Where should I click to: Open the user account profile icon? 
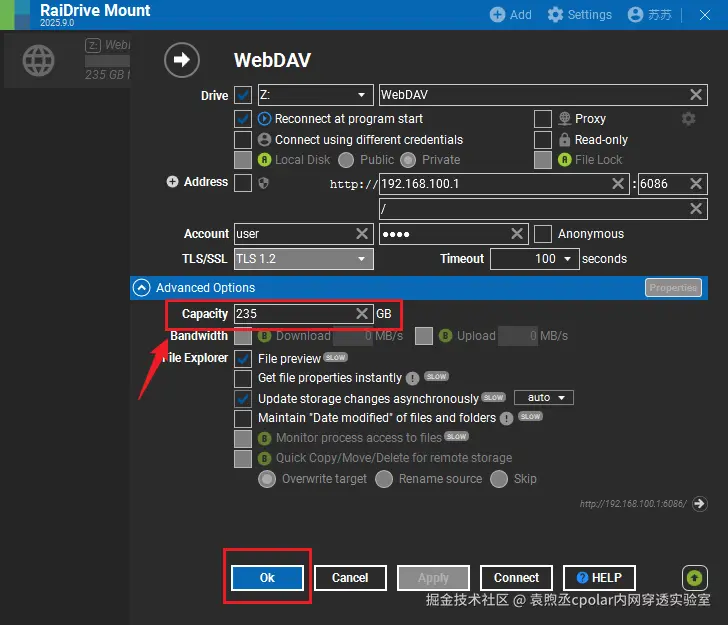coord(635,15)
